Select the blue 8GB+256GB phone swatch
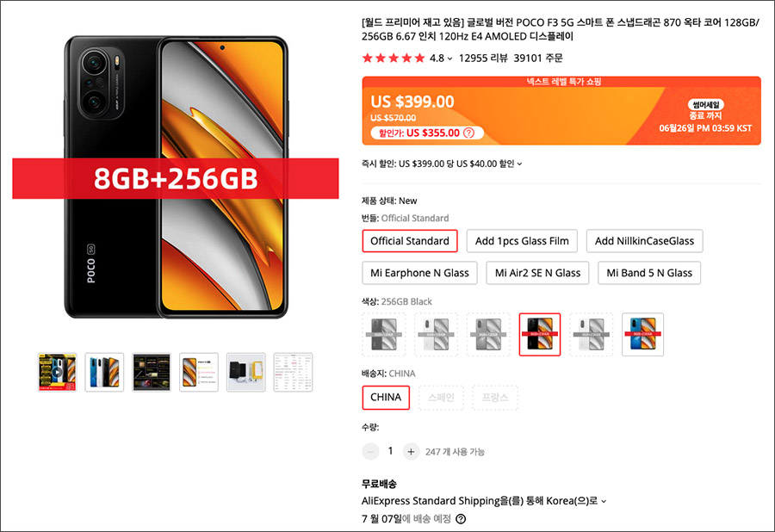The image size is (775, 532). pyautogui.click(x=642, y=334)
